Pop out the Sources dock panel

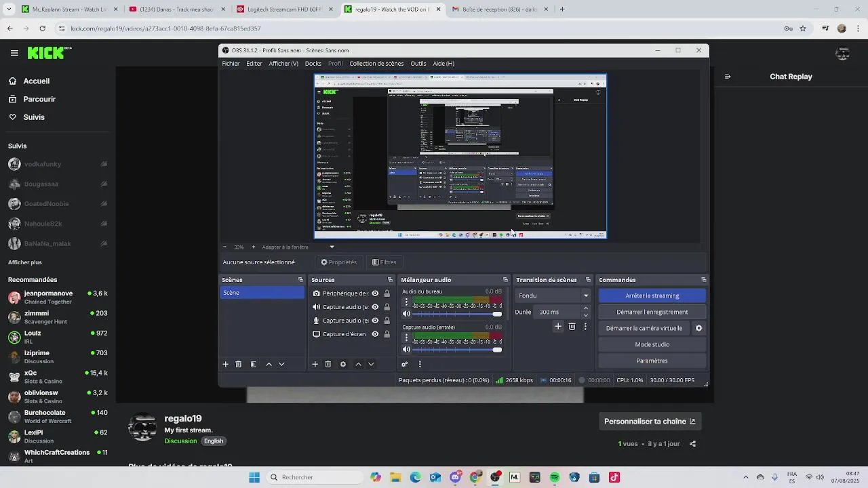coord(390,280)
